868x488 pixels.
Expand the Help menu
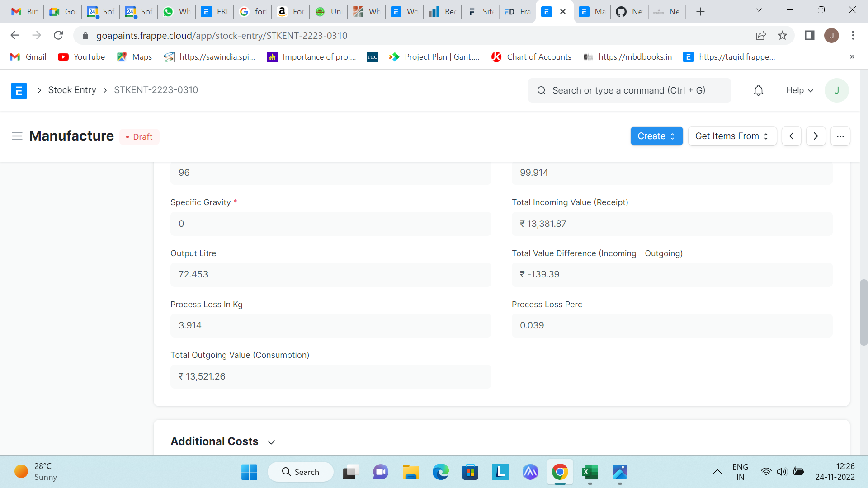[799, 90]
